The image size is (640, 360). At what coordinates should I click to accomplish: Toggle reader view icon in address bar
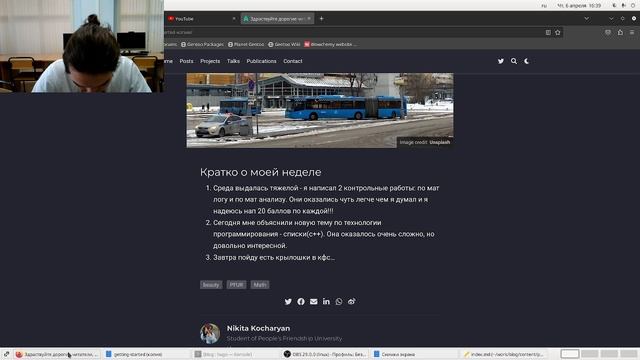(x=548, y=32)
